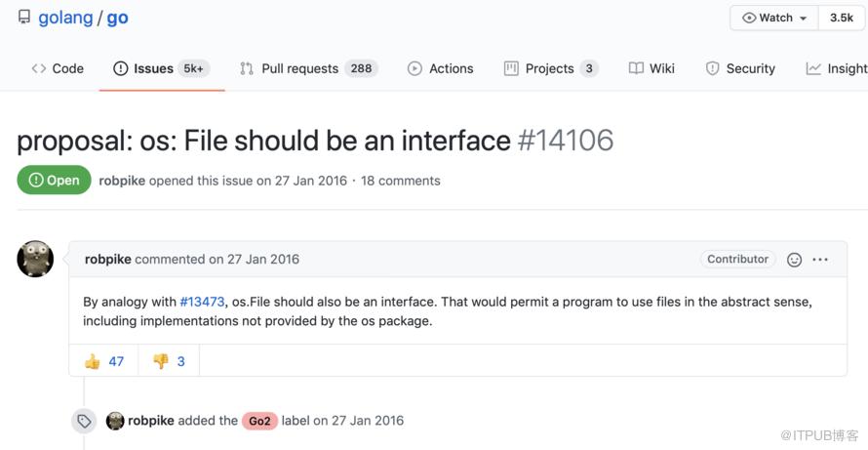Click the 288 pull requests counter
Viewport: 868px width, 450px height.
point(361,68)
